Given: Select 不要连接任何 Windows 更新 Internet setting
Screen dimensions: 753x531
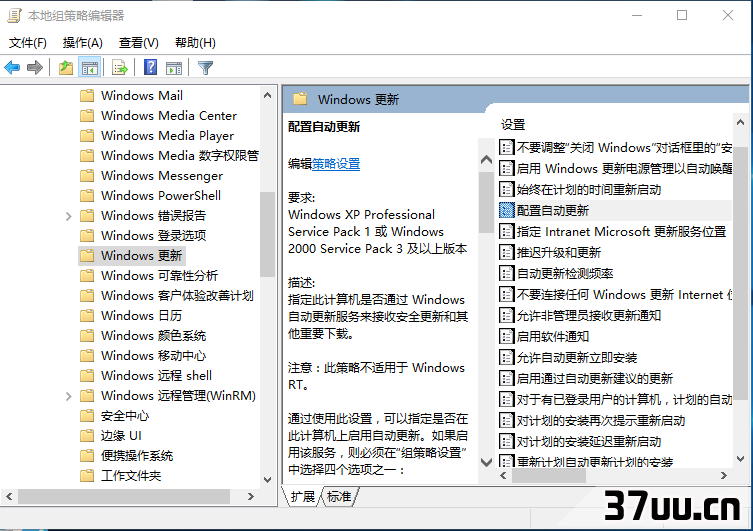Looking at the screenshot, I should (624, 294).
